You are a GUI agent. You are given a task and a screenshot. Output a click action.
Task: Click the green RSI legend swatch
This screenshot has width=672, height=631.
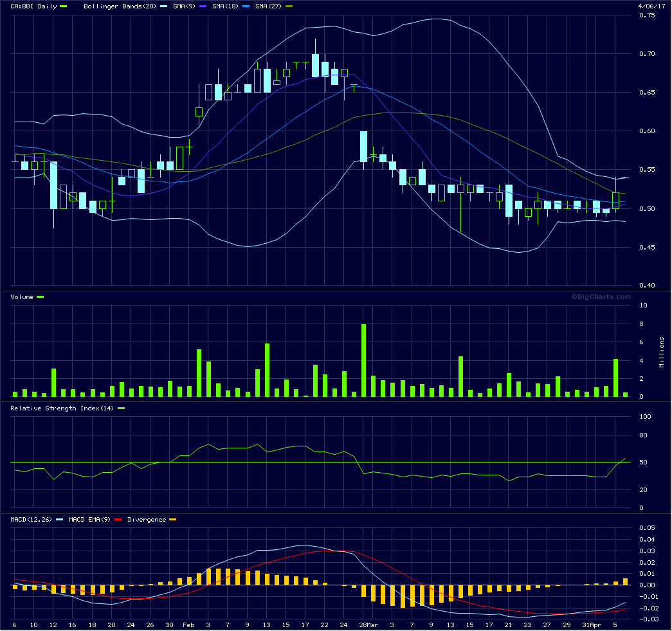121,408
